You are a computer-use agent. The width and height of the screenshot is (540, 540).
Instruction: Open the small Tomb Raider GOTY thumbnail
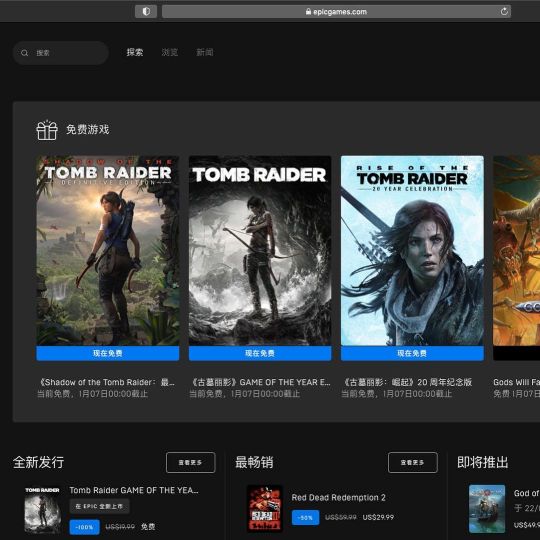42,509
